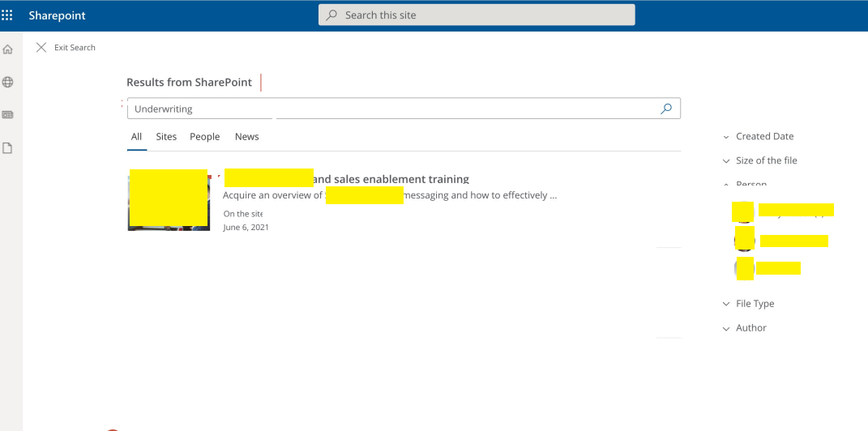Expand the Author filter

(x=745, y=328)
